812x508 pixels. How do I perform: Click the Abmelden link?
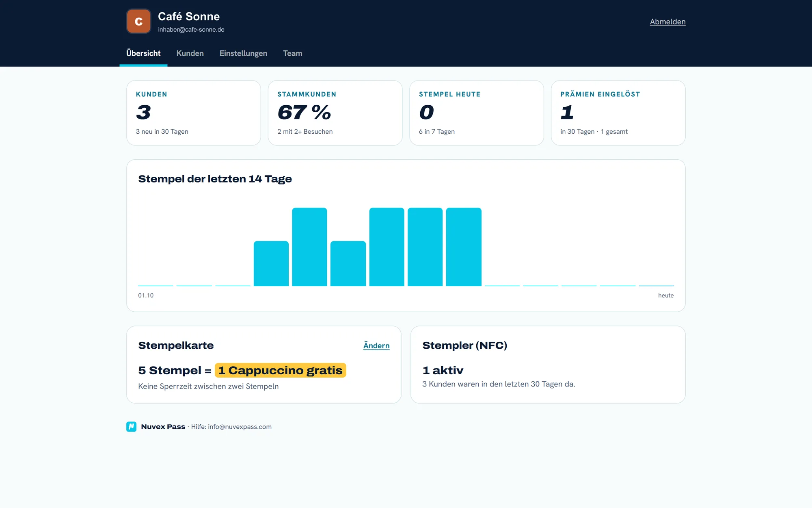click(667, 22)
